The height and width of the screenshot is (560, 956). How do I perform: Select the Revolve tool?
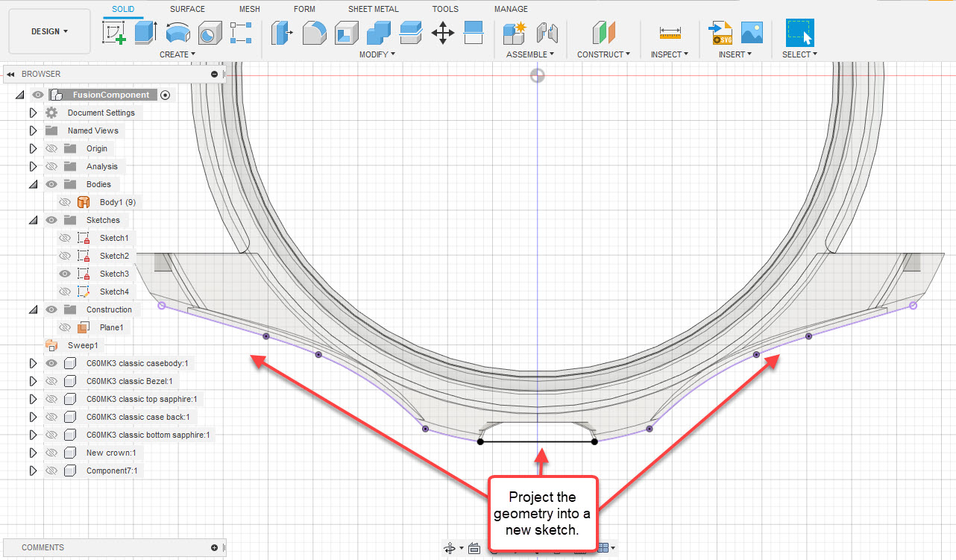tap(177, 33)
